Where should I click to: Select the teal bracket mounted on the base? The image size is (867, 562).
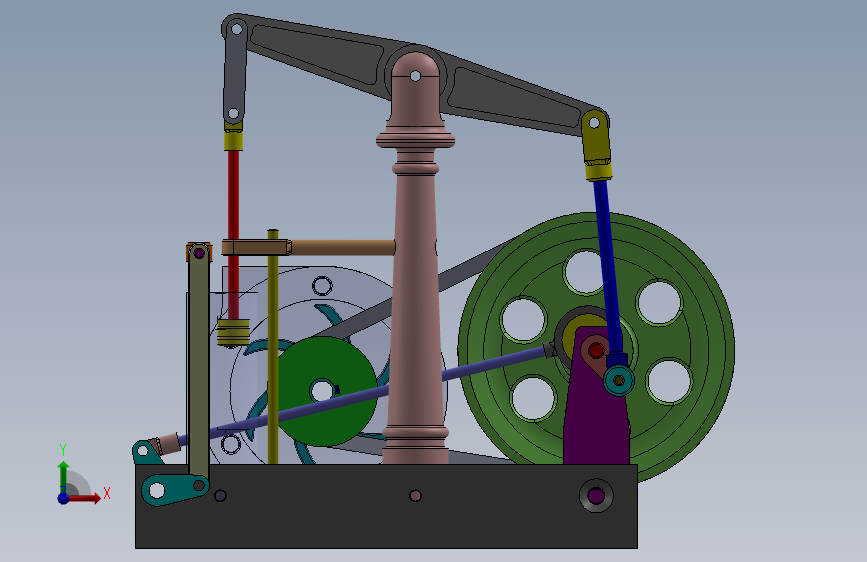point(174,490)
